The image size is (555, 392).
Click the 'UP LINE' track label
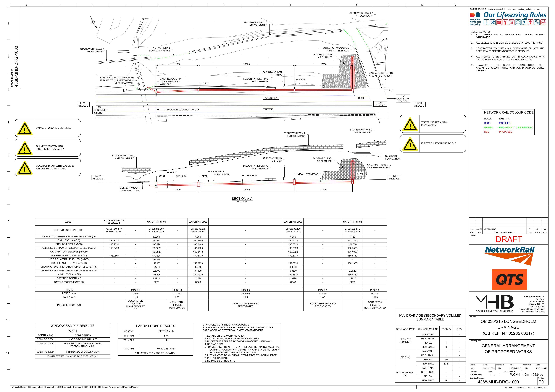pyautogui.click(x=268, y=109)
